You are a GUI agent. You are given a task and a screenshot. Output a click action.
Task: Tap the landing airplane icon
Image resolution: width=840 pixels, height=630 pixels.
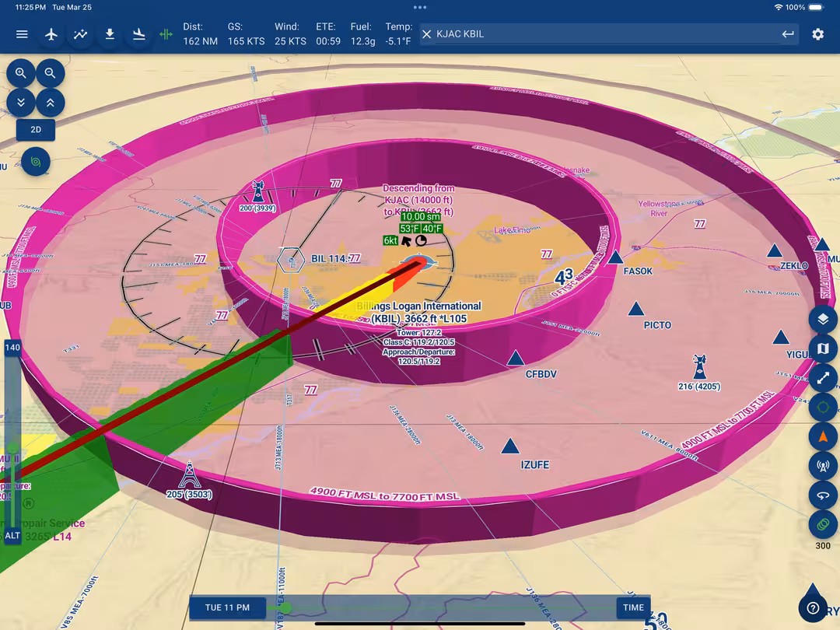pos(139,34)
